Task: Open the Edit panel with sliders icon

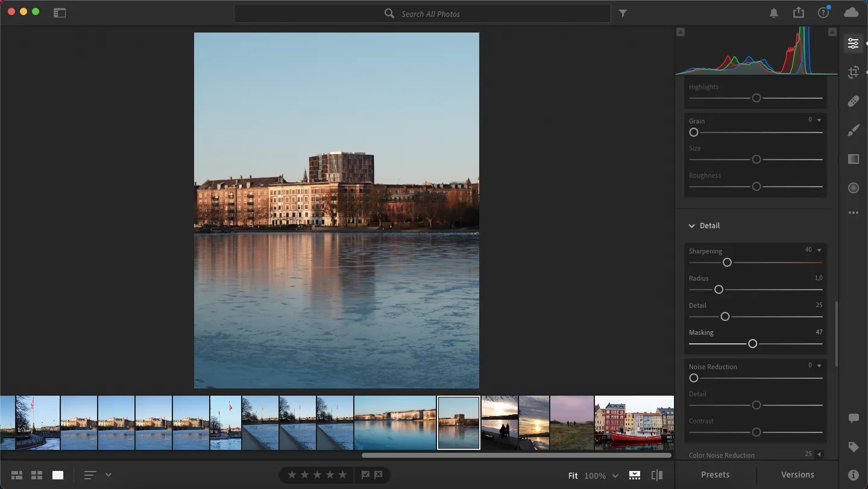Action: coord(853,43)
